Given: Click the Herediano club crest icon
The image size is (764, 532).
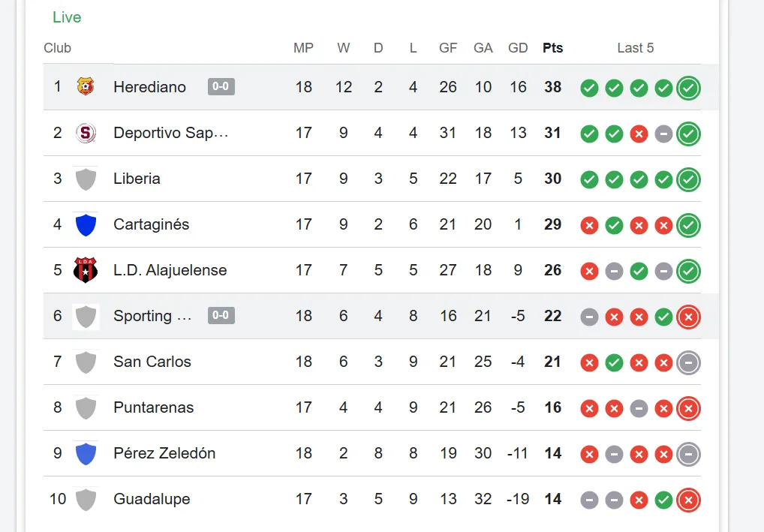Looking at the screenshot, I should pyautogui.click(x=86, y=87).
